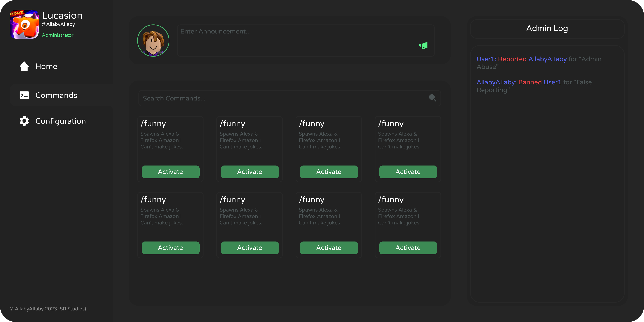Click the circular avatar beside announcement box
Image resolution: width=644 pixels, height=322 pixels.
pyautogui.click(x=153, y=41)
